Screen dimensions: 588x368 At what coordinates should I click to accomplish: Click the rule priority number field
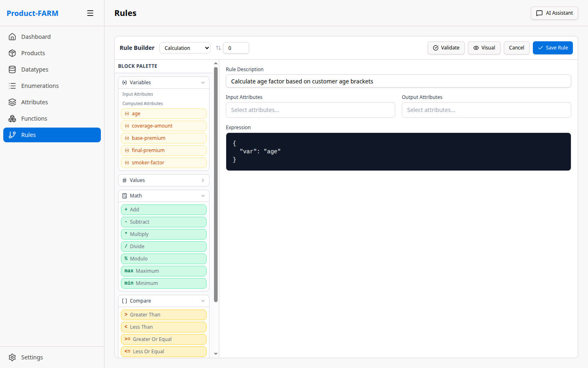tap(236, 48)
